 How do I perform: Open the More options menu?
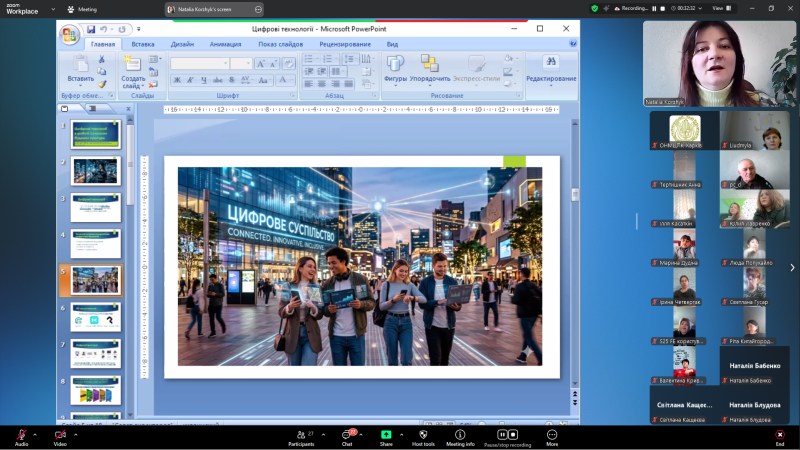click(551, 435)
